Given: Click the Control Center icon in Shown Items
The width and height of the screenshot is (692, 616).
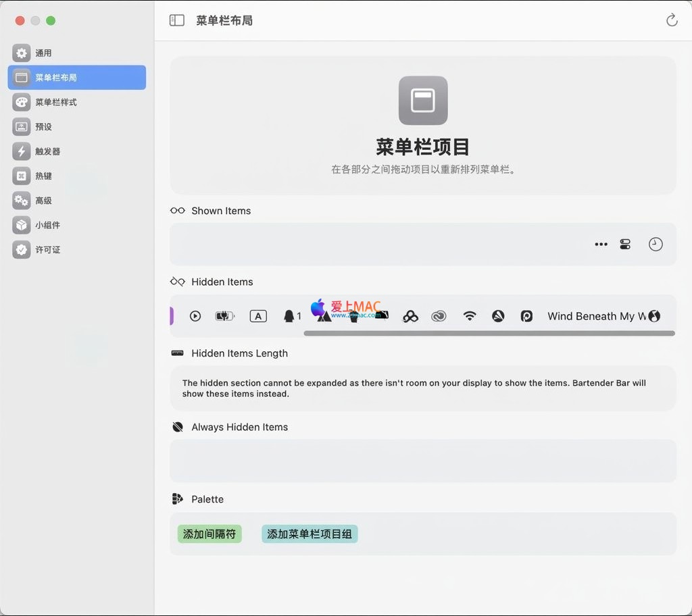Looking at the screenshot, I should click(x=625, y=245).
